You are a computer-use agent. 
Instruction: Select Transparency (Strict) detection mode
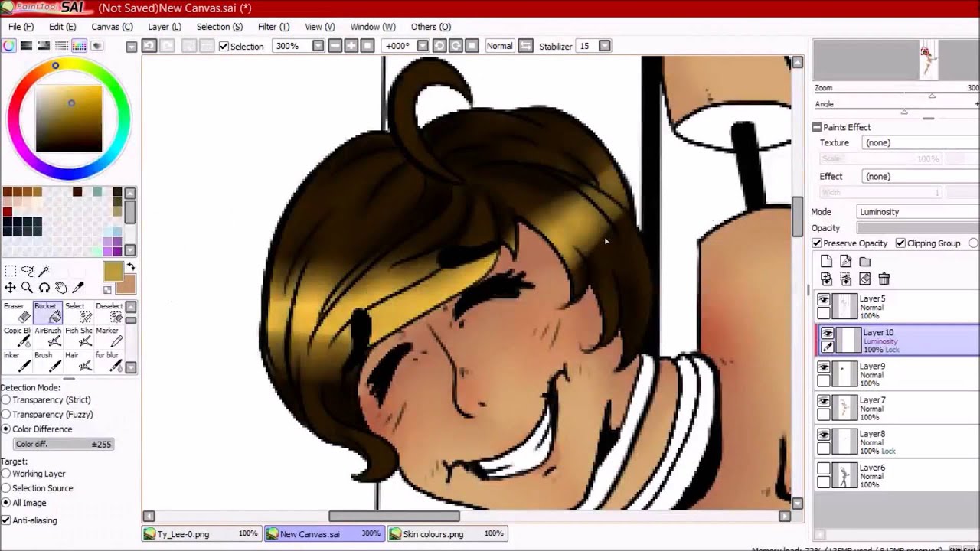click(x=6, y=399)
